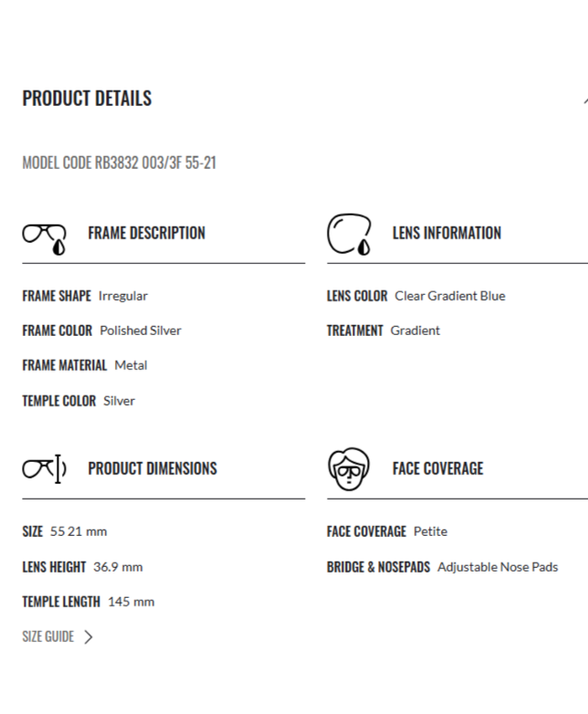
Task: Select the Frame Description heading
Action: click(146, 234)
